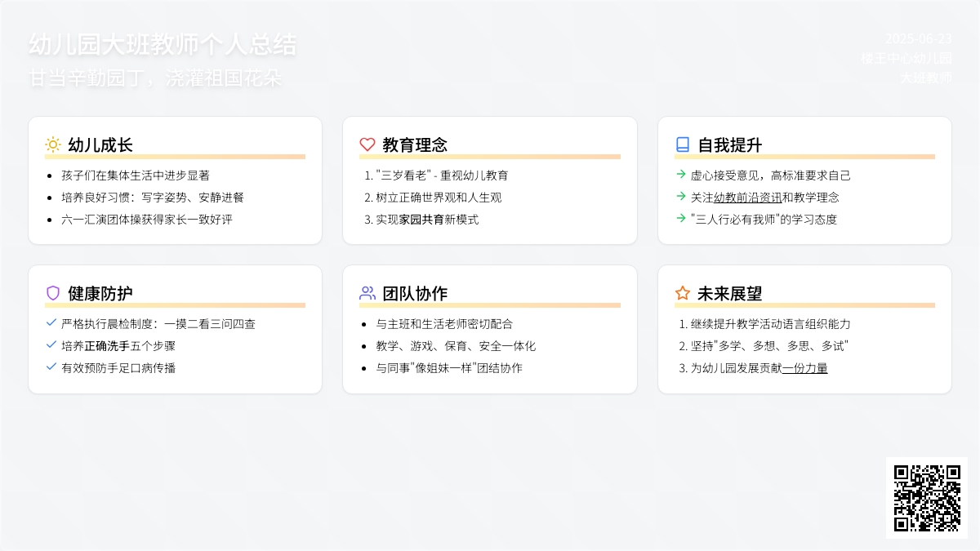Click the bold 家园共育 text
980x551 pixels.
(x=421, y=220)
